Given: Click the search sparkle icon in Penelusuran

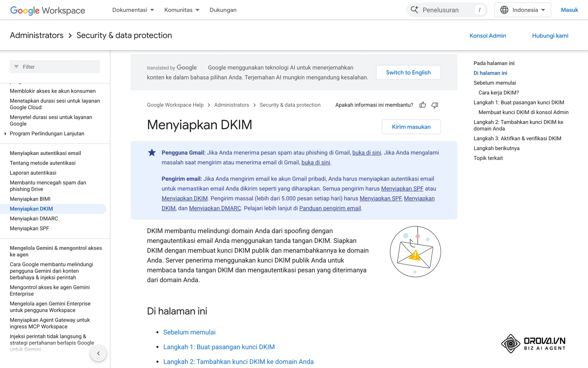Looking at the screenshot, I should click(414, 10).
